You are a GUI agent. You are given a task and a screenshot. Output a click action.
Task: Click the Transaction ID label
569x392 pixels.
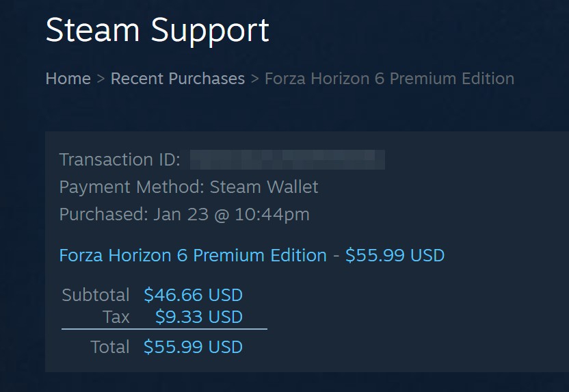point(120,159)
